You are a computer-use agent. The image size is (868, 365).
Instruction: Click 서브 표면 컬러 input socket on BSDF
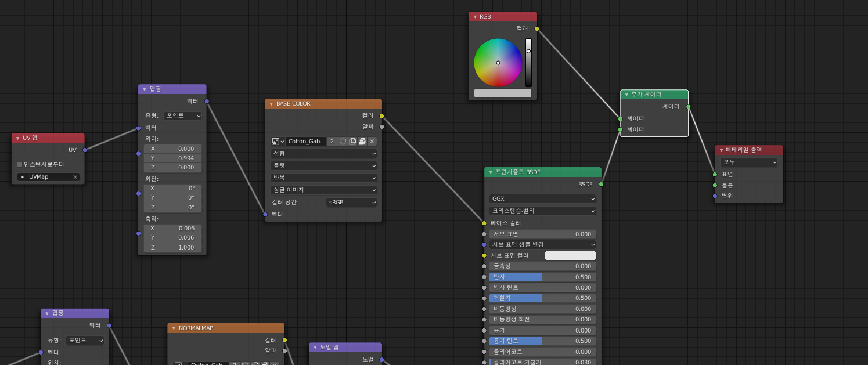point(484,255)
